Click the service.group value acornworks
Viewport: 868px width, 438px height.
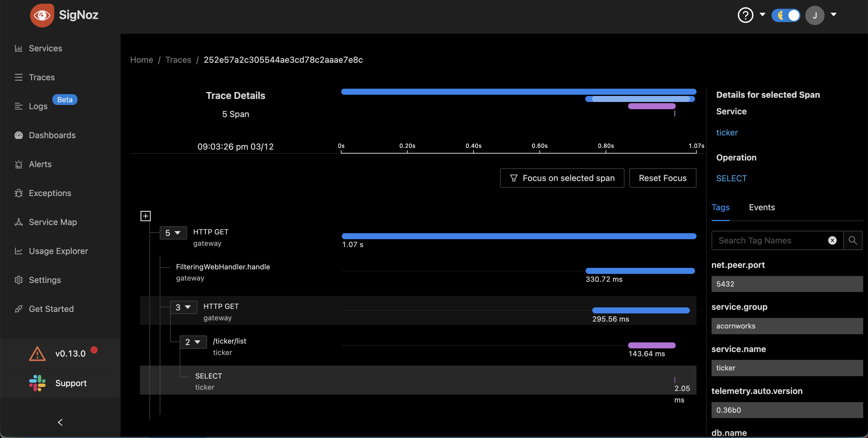coord(787,326)
